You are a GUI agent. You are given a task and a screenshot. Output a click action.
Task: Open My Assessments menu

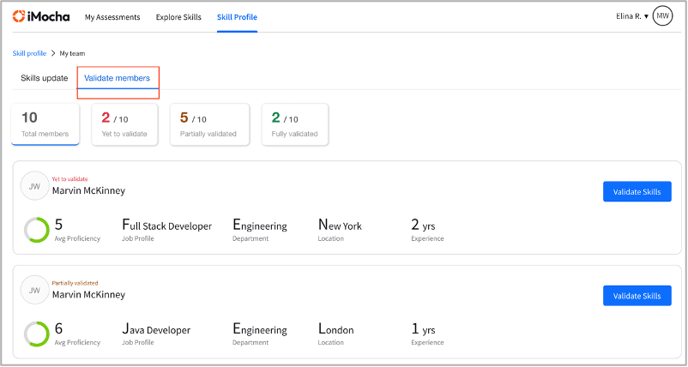click(112, 17)
